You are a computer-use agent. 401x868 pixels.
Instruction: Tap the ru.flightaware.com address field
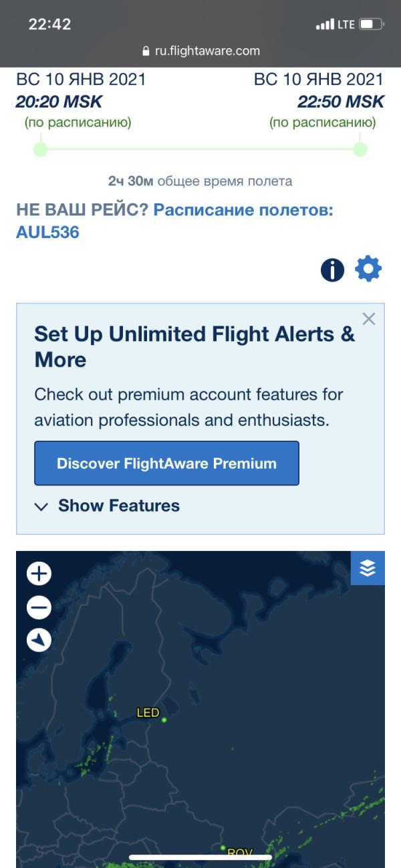200,51
